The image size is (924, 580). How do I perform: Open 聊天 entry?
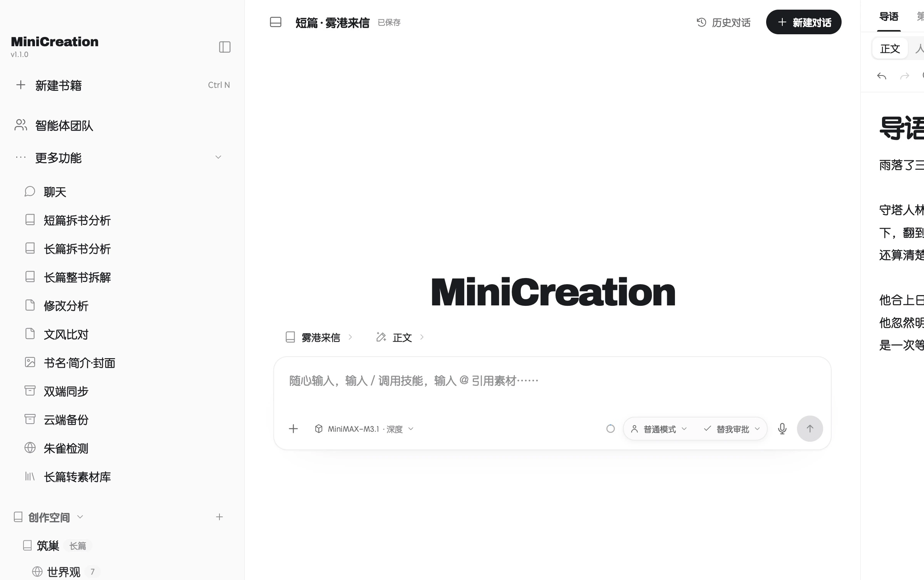click(x=55, y=191)
